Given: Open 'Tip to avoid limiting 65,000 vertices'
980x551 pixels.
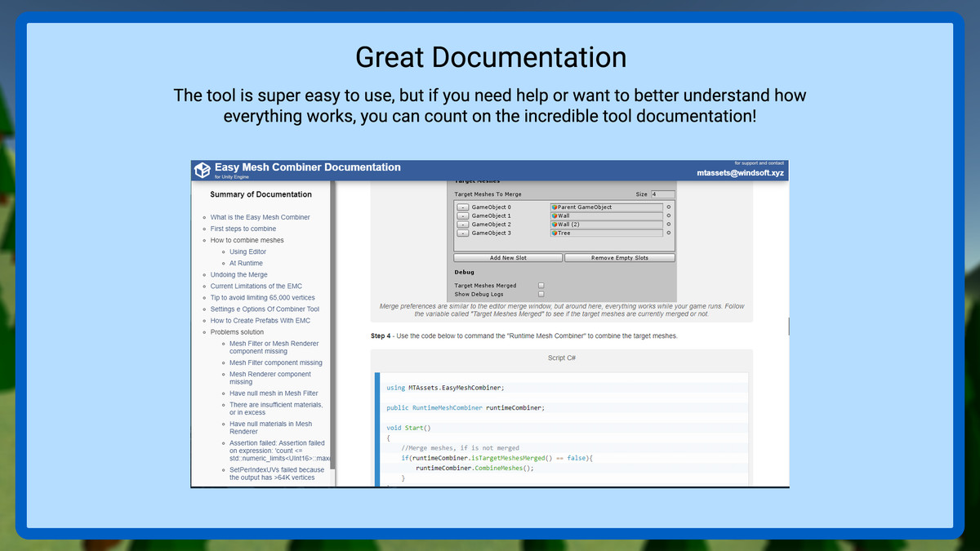Looking at the screenshot, I should tap(263, 298).
